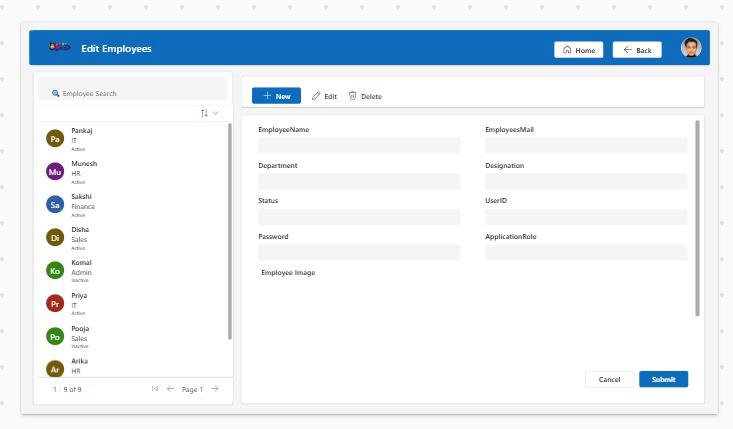
Task: Click the EmployeesMail field
Action: click(x=586, y=145)
